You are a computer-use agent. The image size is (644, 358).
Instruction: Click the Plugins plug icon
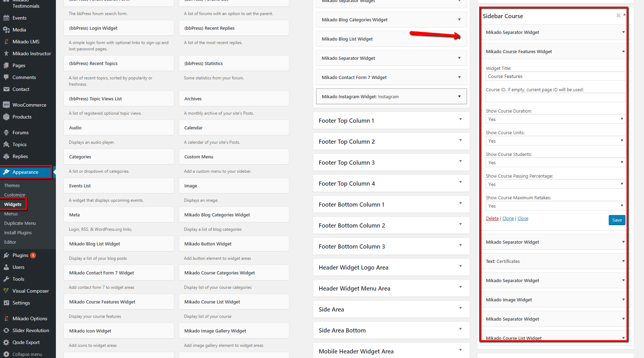[6, 255]
